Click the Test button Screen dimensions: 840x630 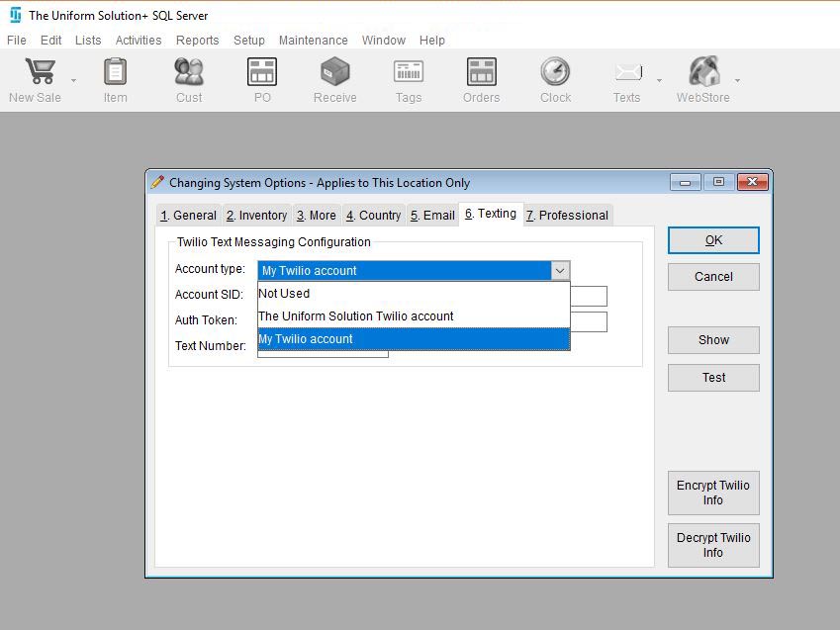coord(713,378)
